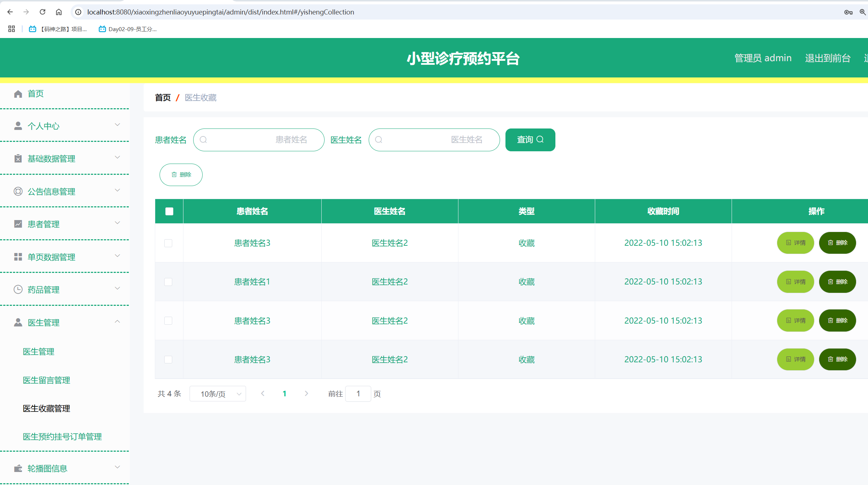
Task: Check the first row 患者姓名3 checkbox
Action: click(x=168, y=243)
